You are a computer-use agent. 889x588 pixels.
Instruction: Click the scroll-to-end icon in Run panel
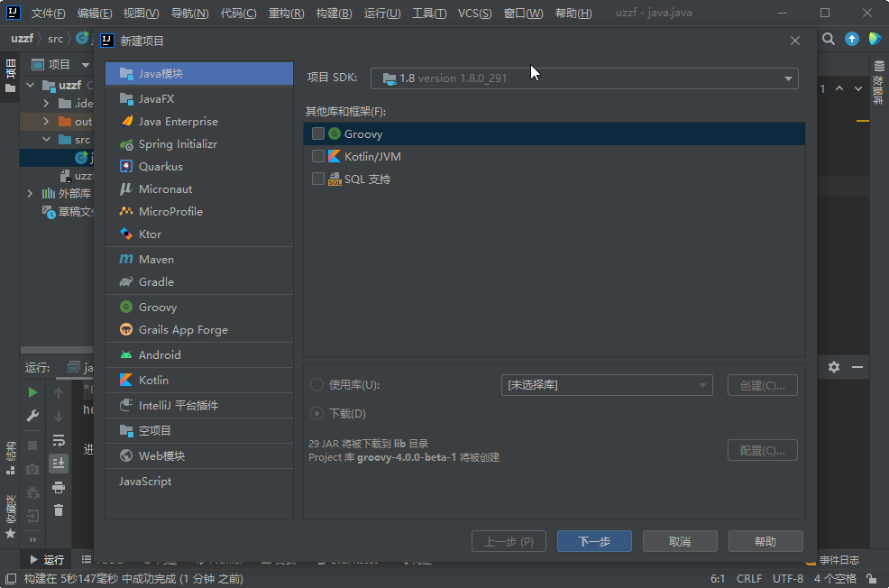click(x=59, y=464)
